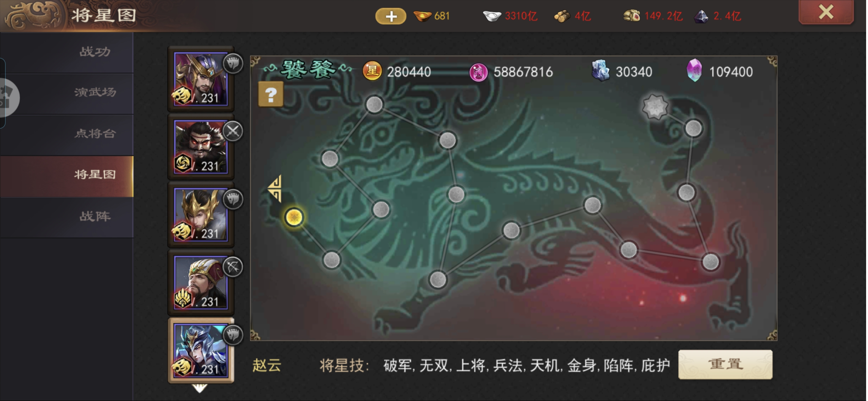
Task: Tap the gold plus add-currency button
Action: (391, 16)
